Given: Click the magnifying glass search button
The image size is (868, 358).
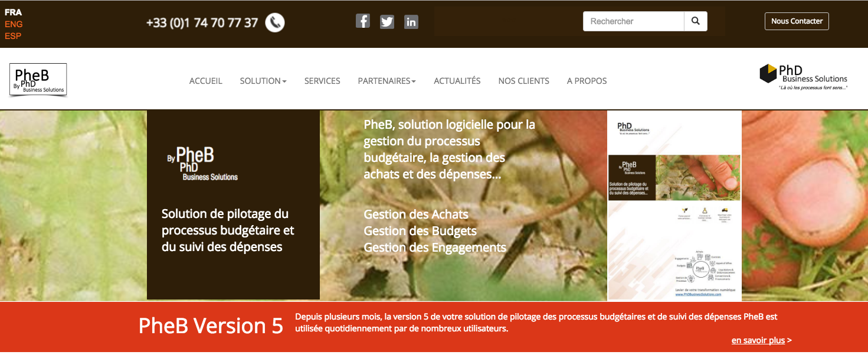Looking at the screenshot, I should tap(696, 21).
